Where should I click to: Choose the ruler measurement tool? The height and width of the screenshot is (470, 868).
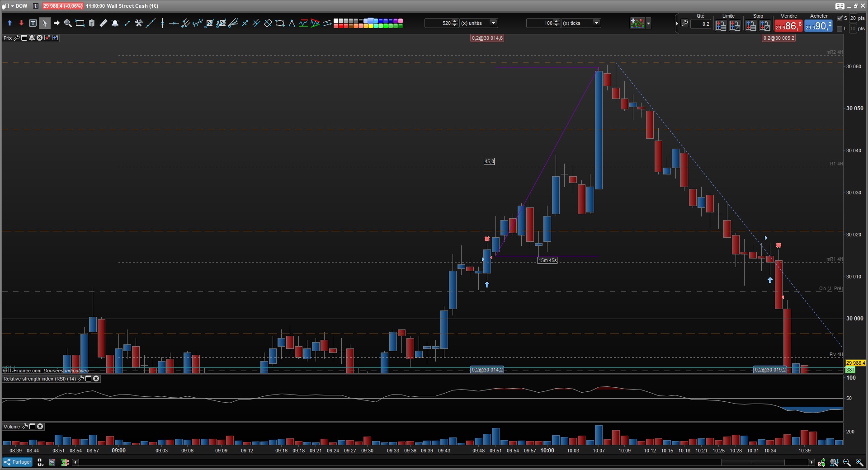[103, 23]
